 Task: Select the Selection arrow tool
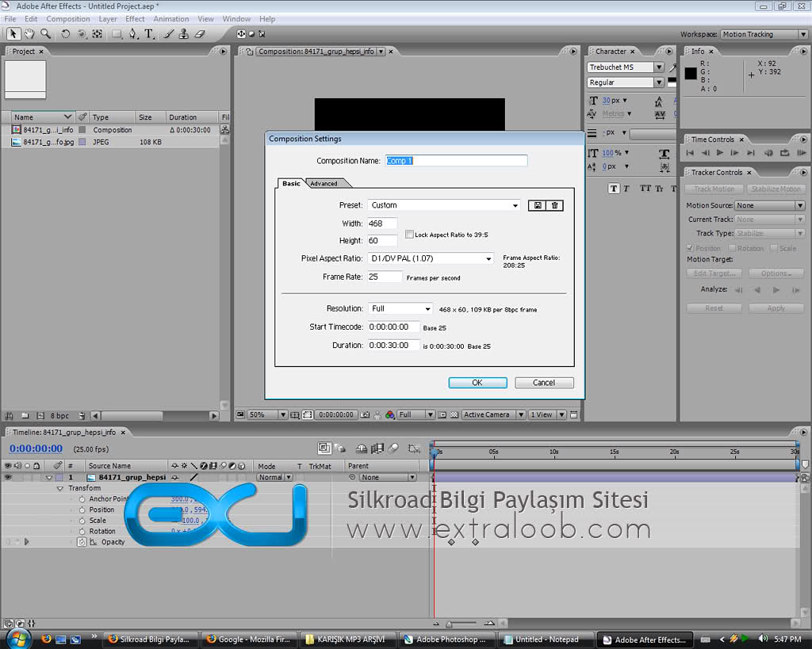pyautogui.click(x=13, y=34)
